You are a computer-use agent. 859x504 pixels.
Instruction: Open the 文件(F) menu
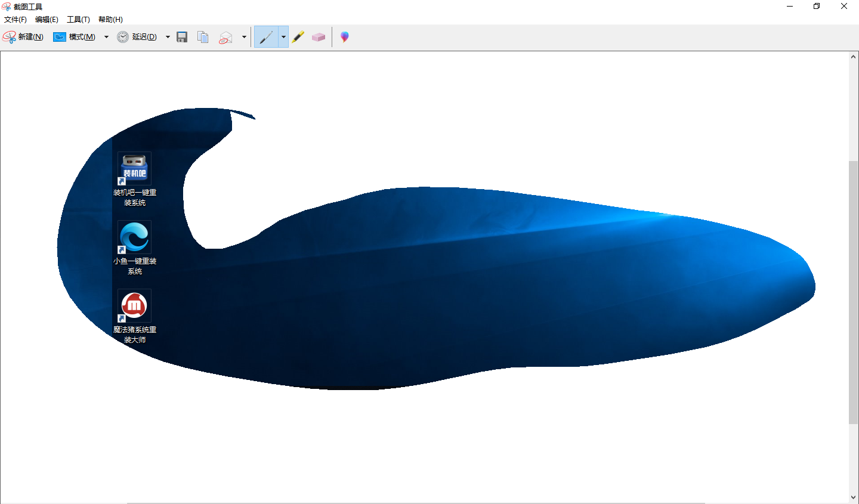[x=16, y=20]
